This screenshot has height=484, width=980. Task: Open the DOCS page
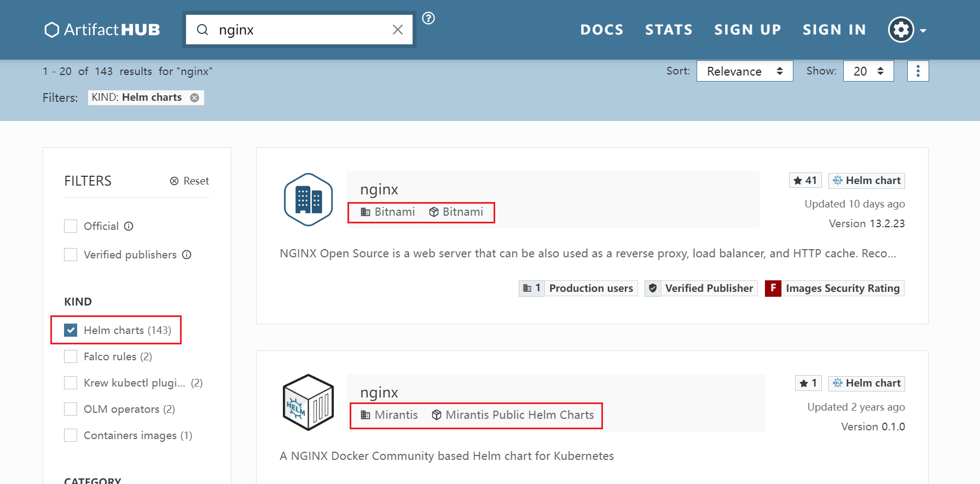(602, 30)
